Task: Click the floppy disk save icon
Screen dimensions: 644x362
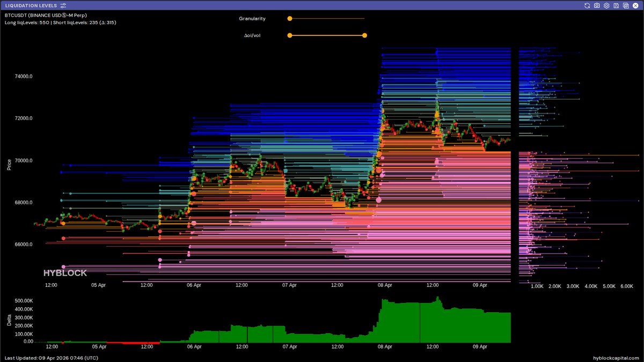Action: click(616, 5)
